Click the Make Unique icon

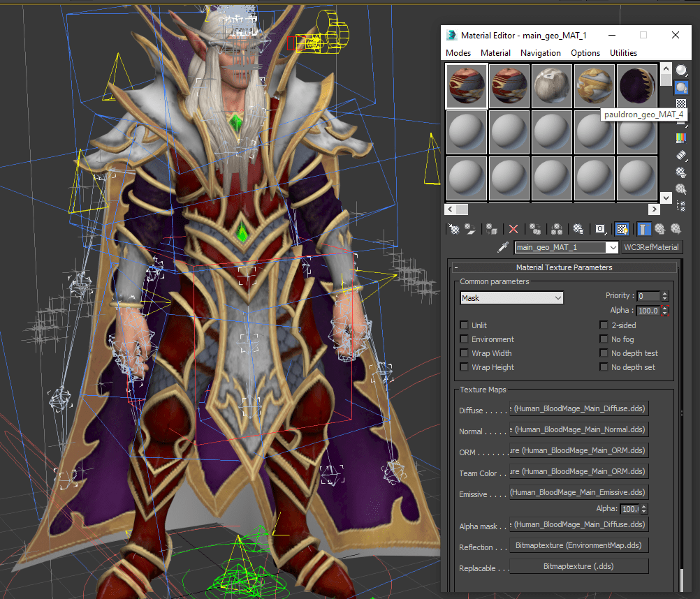[x=557, y=229]
